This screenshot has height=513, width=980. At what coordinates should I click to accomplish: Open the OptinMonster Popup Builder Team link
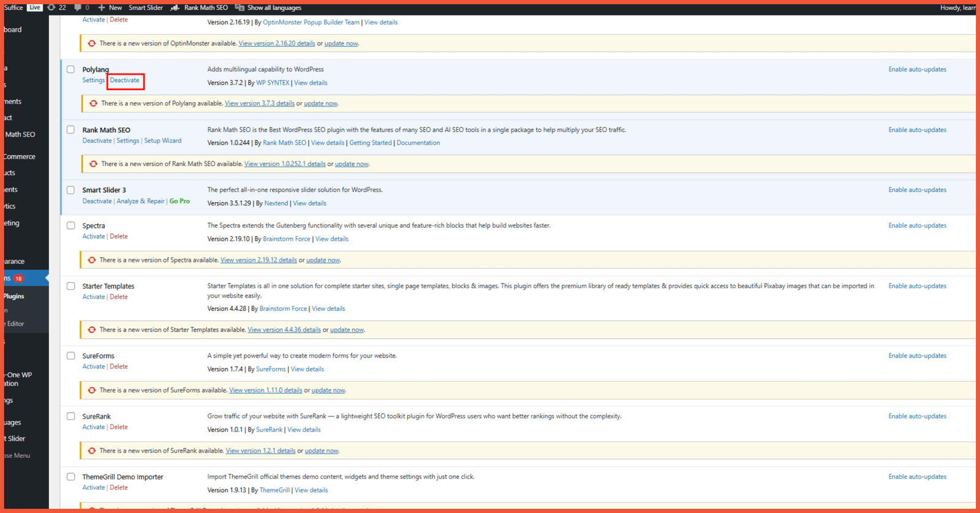coord(311,22)
